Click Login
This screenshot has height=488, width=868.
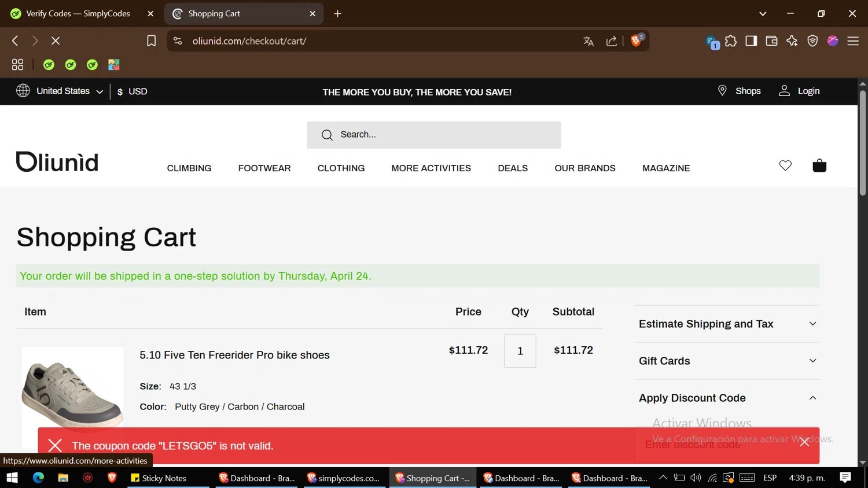[799, 91]
